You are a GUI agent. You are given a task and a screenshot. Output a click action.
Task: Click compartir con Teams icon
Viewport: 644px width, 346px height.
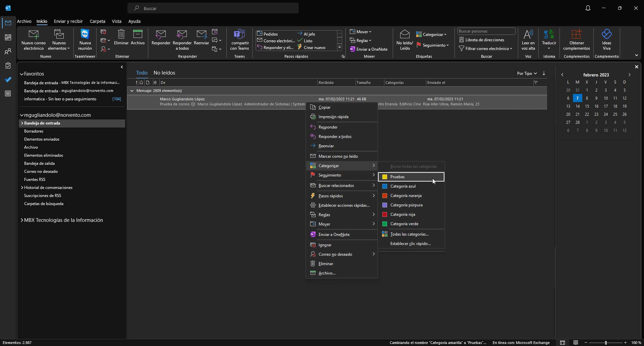[239, 34]
